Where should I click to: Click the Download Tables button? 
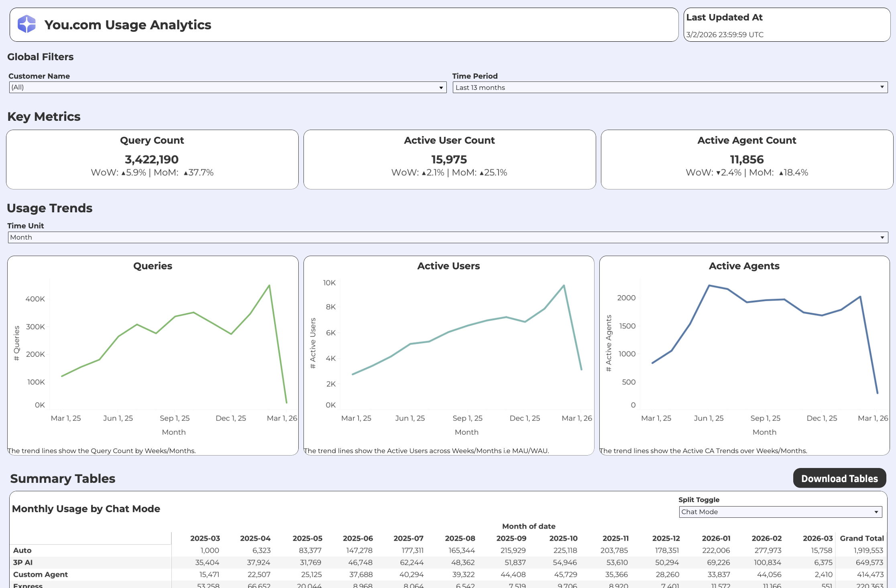839,478
